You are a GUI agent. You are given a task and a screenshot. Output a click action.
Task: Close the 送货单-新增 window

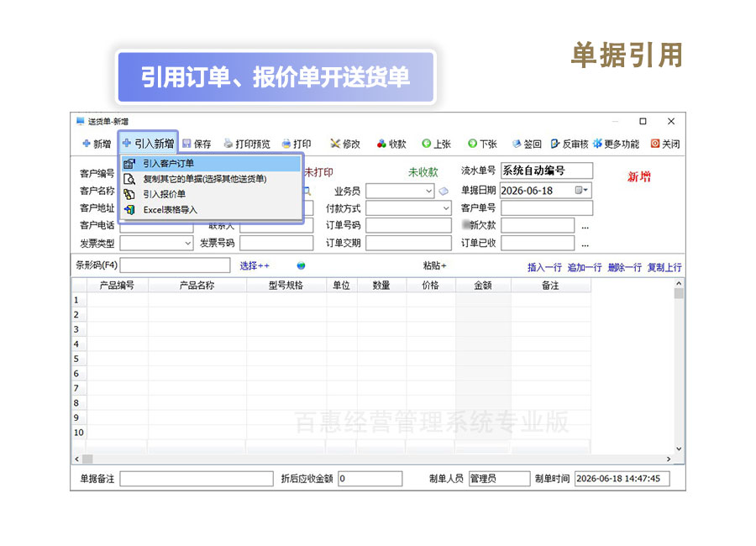(671, 121)
